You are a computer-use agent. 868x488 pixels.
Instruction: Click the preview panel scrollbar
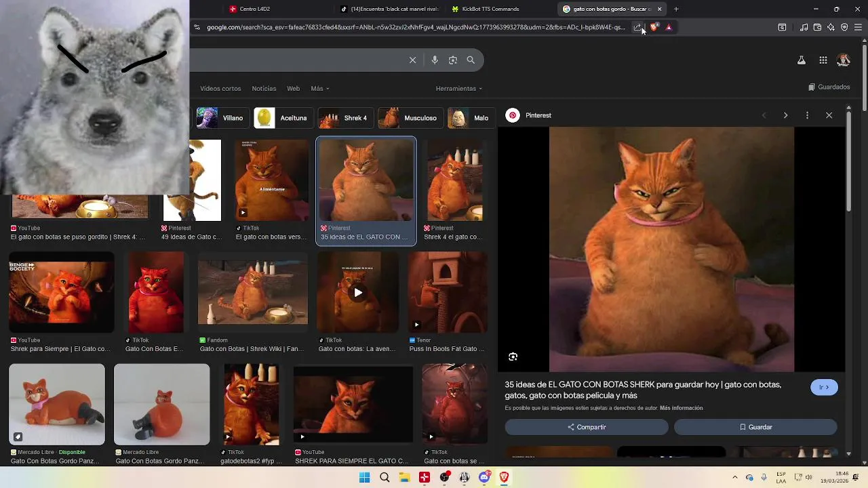point(848,163)
